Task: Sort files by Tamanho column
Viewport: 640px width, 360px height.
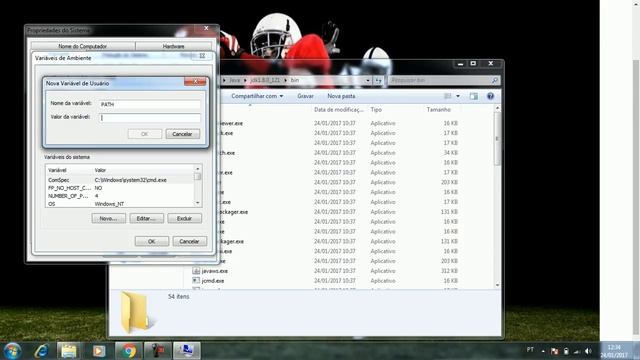Action: point(439,110)
